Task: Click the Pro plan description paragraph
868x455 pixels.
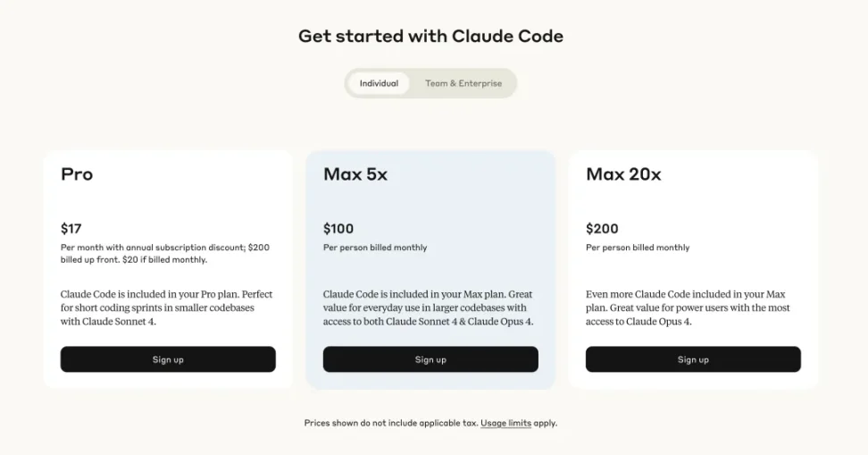Action: click(166, 308)
